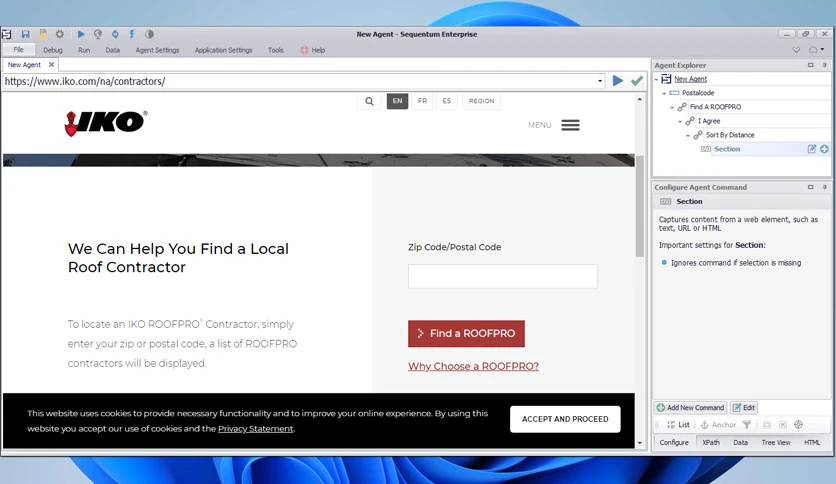Select the FR language button
The image size is (836, 484).
422,101
